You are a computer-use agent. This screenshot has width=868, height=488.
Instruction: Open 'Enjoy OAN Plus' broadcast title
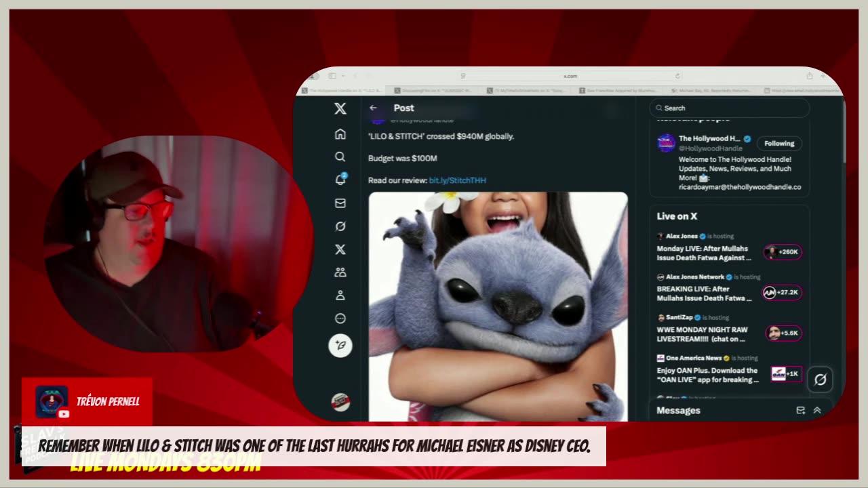coord(708,375)
